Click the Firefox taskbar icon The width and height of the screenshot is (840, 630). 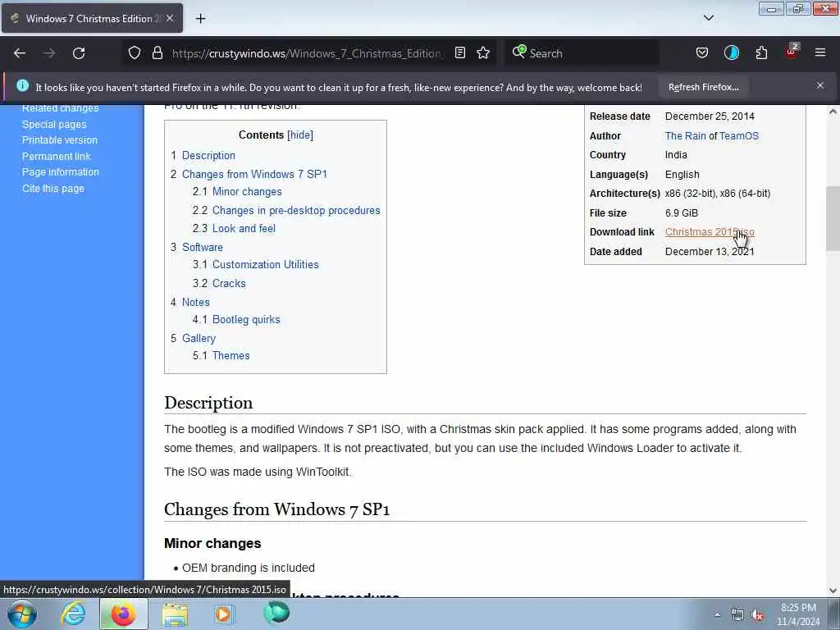123,614
